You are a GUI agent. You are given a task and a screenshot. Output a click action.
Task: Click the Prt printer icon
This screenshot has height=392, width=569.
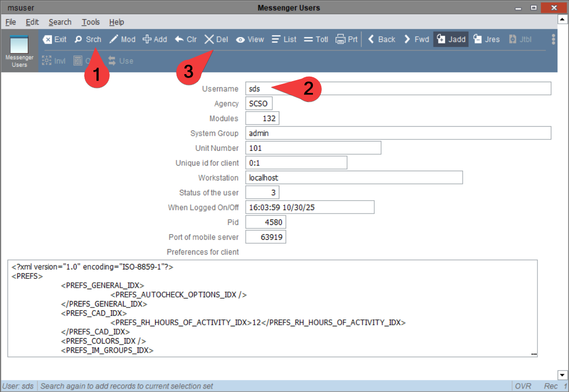[341, 39]
